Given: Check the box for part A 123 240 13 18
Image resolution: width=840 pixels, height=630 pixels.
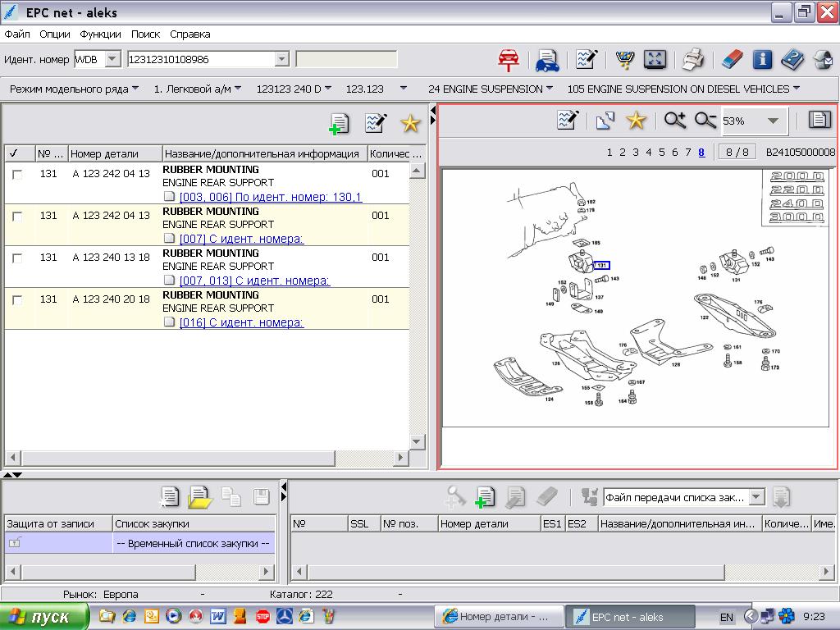Looking at the screenshot, I should click(x=17, y=258).
